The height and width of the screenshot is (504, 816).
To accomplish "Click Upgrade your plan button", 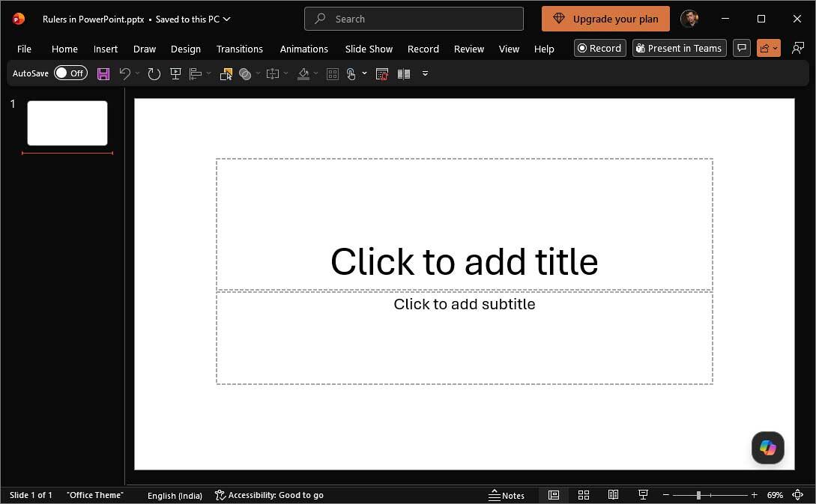I will pyautogui.click(x=605, y=19).
